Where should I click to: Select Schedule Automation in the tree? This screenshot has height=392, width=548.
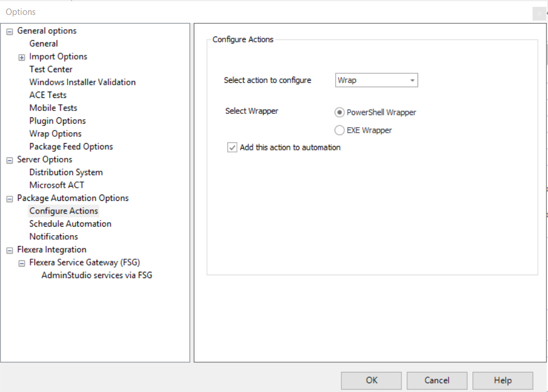(70, 224)
